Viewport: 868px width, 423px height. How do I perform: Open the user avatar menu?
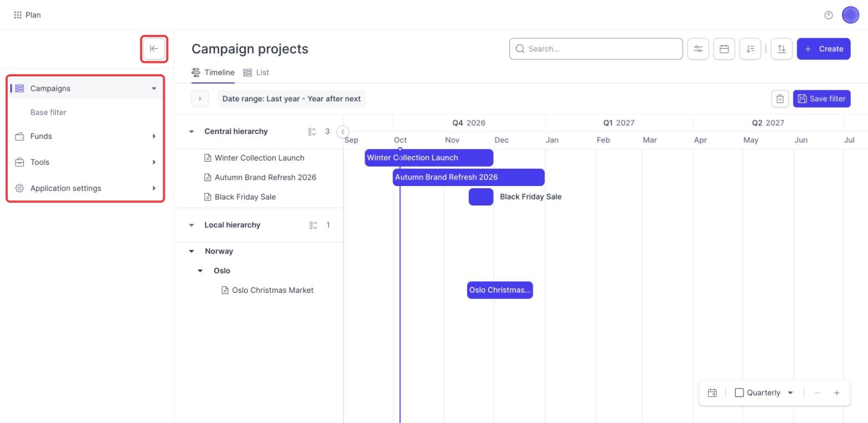tap(850, 15)
